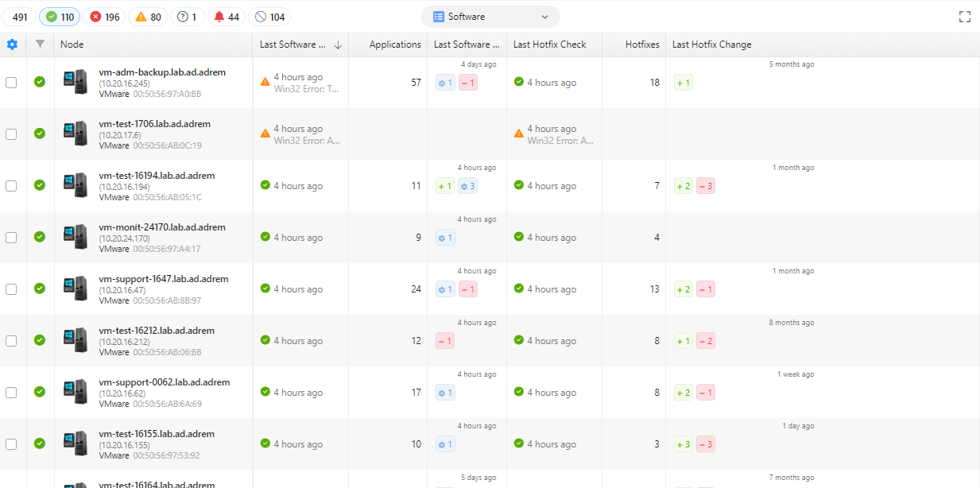
Task: Open the table settings gear icon
Action: pos(12,45)
